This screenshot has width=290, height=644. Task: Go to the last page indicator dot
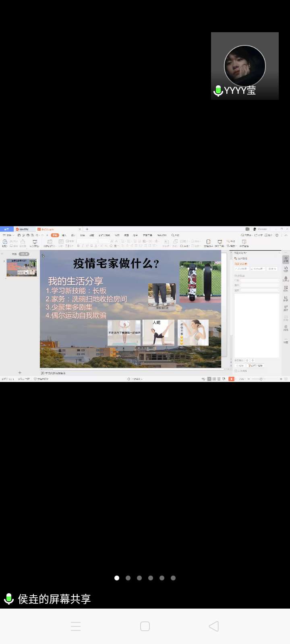point(173,578)
